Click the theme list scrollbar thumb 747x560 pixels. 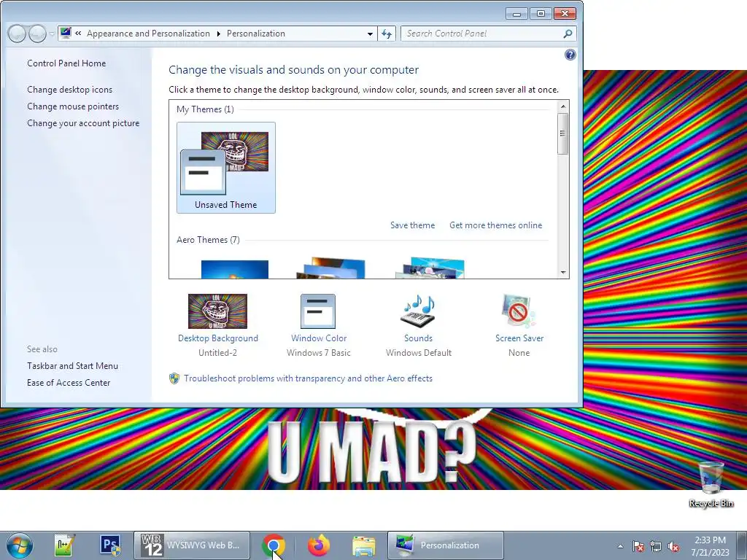pos(563,133)
